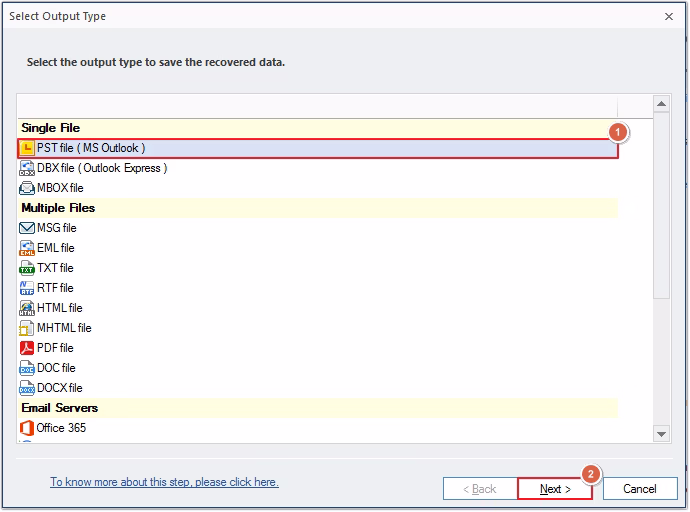Screen dimensions: 690x512
Task: Click the EML file icon
Action: 27,248
